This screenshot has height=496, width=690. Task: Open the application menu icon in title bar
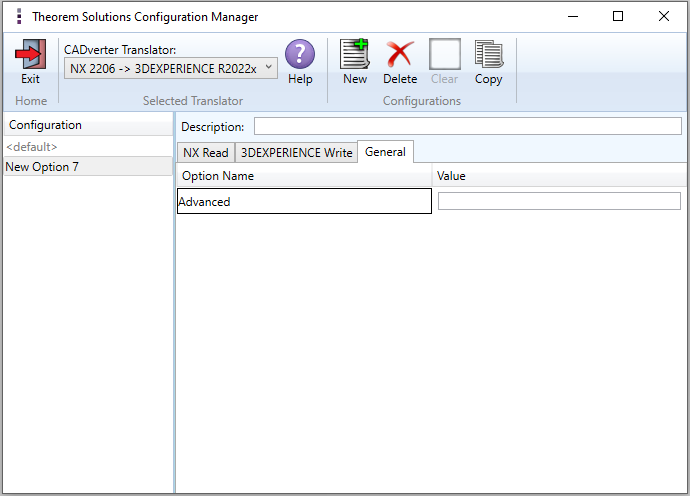(19, 16)
